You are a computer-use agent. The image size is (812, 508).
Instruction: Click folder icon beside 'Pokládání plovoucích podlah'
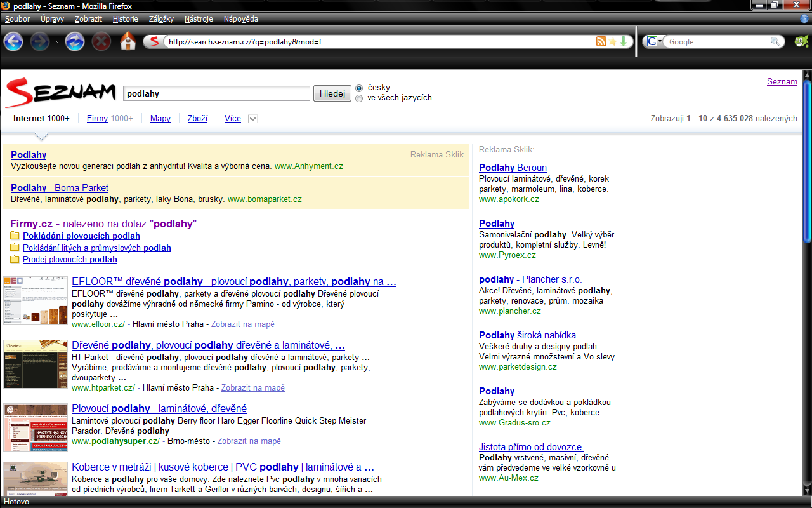pyautogui.click(x=15, y=236)
